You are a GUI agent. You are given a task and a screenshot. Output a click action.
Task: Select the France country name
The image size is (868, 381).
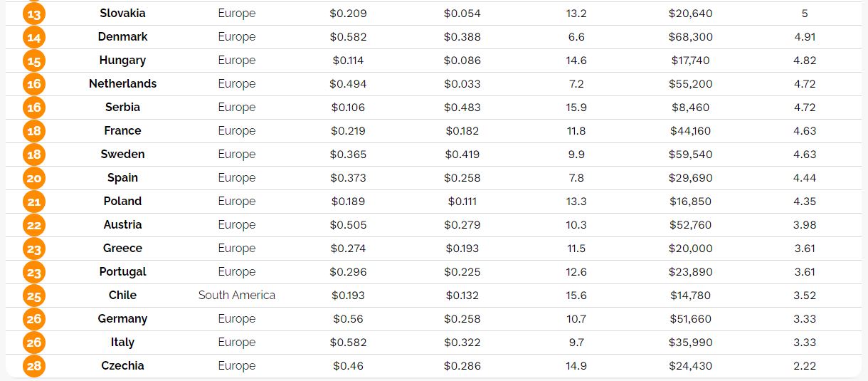(122, 131)
